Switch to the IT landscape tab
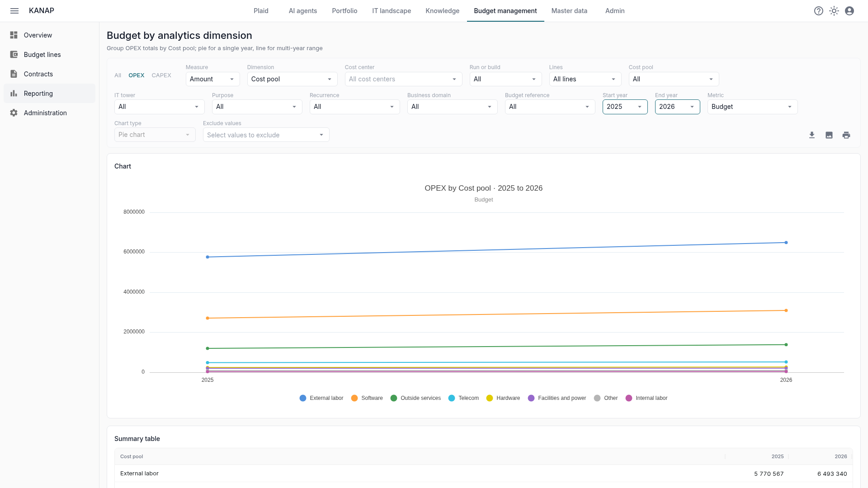Image resolution: width=868 pixels, height=488 pixels. point(392,11)
